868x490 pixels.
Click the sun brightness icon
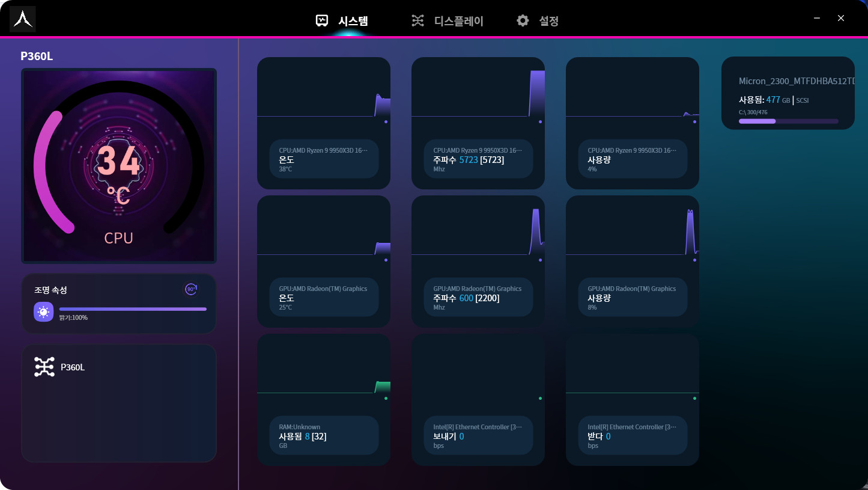click(43, 312)
